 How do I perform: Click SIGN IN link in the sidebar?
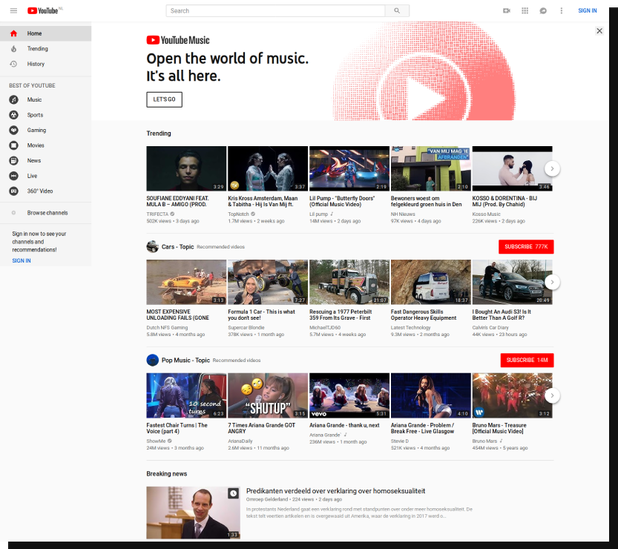click(21, 261)
